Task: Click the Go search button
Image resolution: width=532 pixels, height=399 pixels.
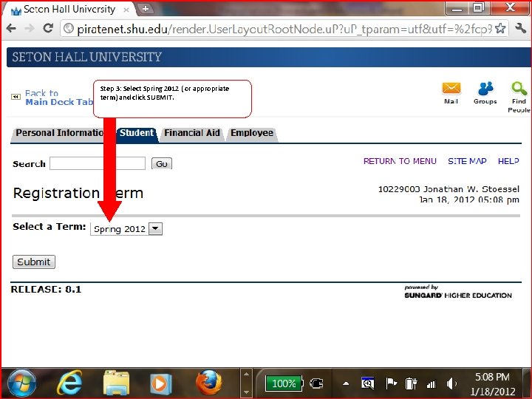Action: [x=162, y=164]
